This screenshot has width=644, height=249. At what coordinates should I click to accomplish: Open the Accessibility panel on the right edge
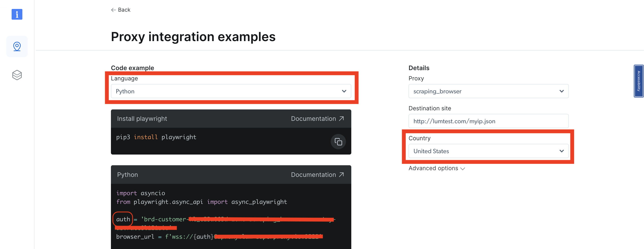(639, 81)
